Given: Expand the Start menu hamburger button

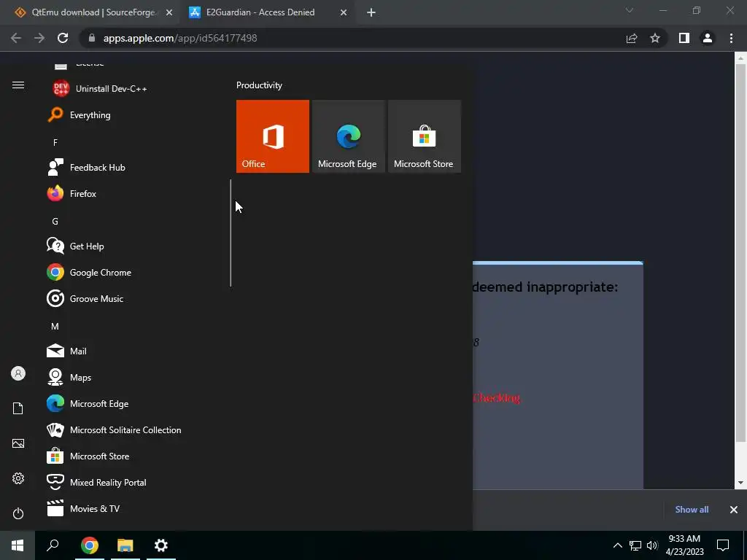Looking at the screenshot, I should 18,85.
